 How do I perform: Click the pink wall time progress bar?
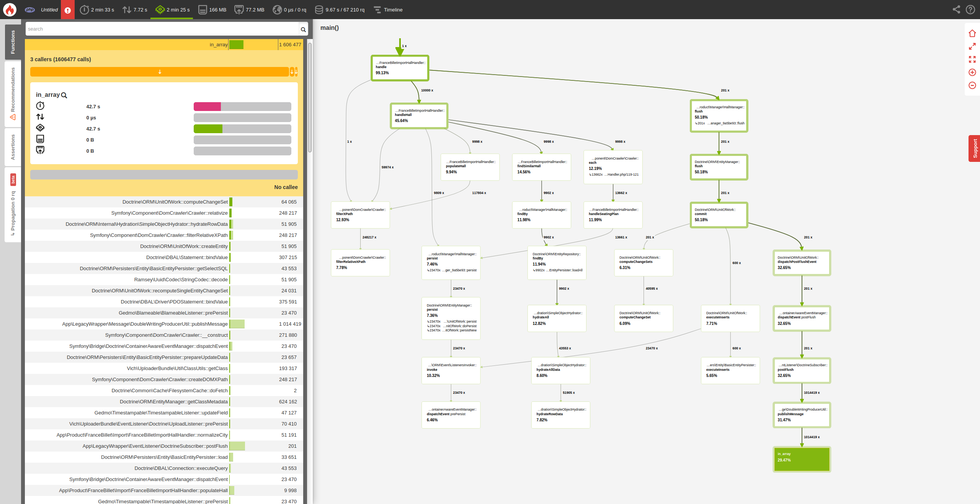(x=207, y=107)
